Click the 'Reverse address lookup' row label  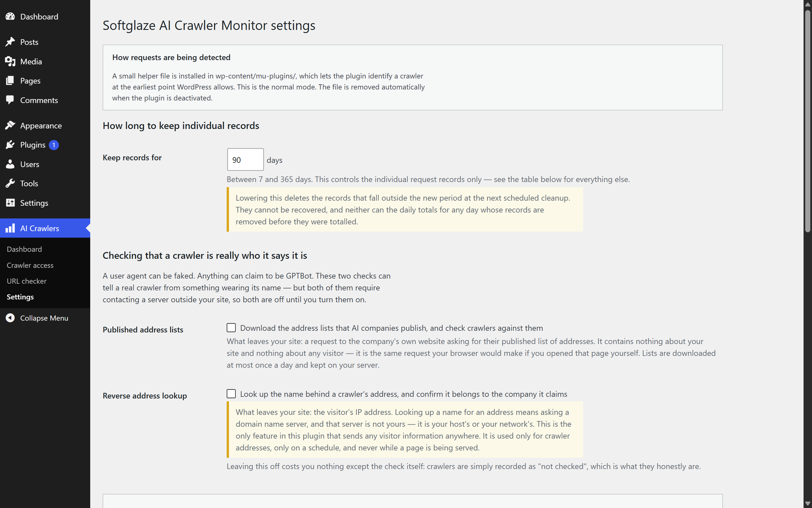click(145, 396)
